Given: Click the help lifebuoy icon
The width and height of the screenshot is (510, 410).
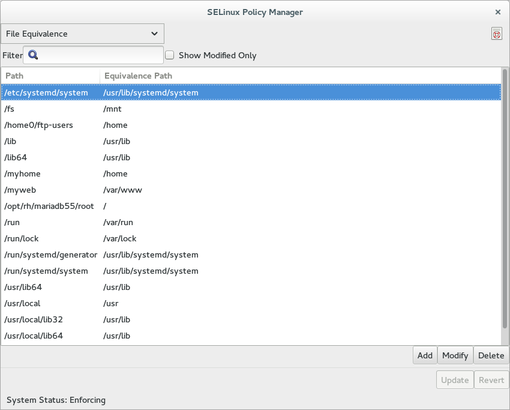Looking at the screenshot, I should click(x=496, y=34).
